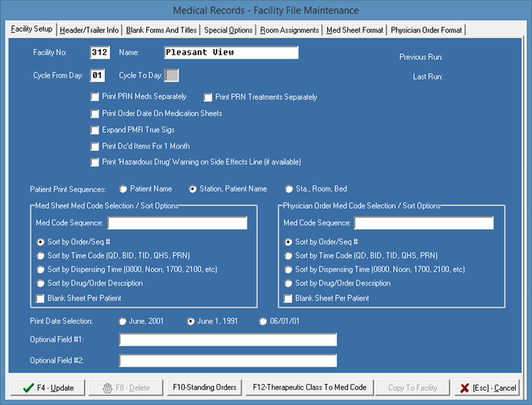Enable Print PRN Meds Separately

coord(96,97)
